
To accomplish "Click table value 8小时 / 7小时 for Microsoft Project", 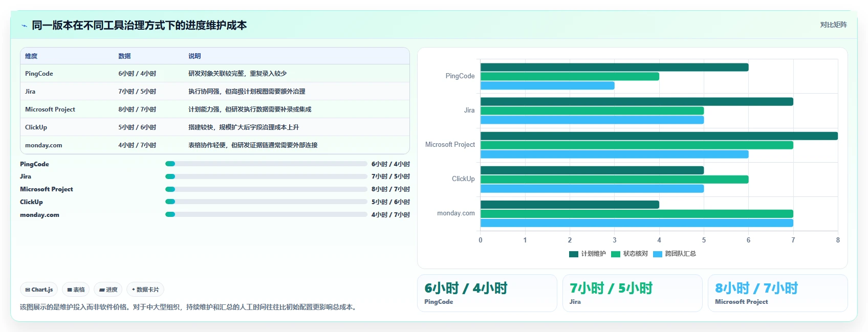I will (x=137, y=109).
